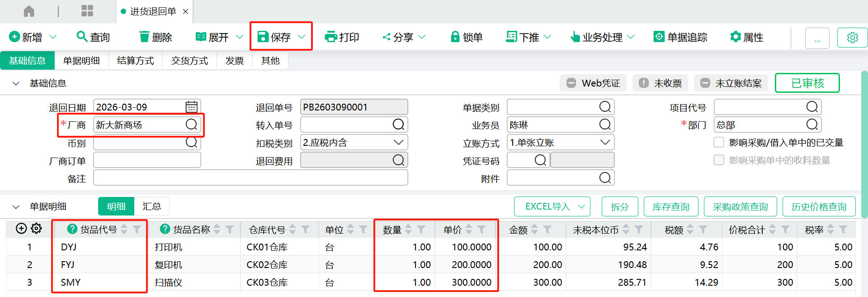
Task: Click the 库存查询 button
Action: [670, 207]
